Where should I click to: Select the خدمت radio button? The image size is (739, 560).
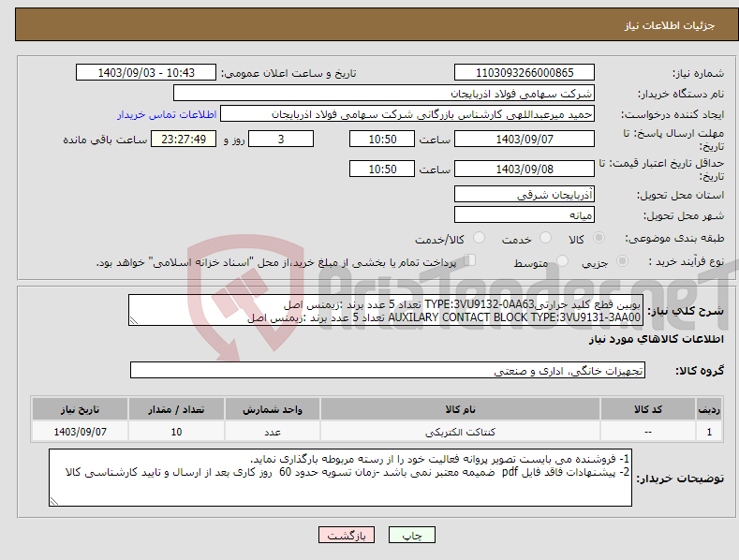coord(545,238)
